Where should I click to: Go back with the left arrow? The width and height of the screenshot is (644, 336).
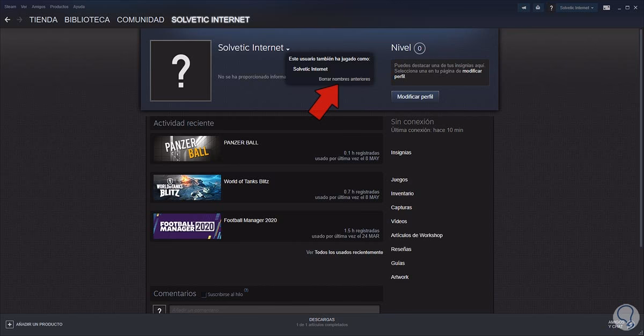[x=8, y=19]
